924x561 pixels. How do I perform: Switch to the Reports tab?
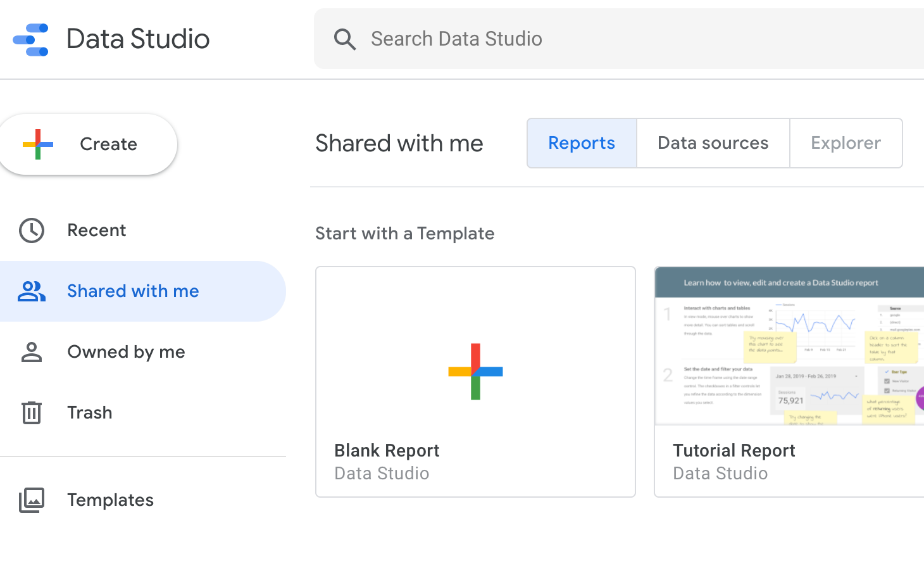[x=582, y=143]
